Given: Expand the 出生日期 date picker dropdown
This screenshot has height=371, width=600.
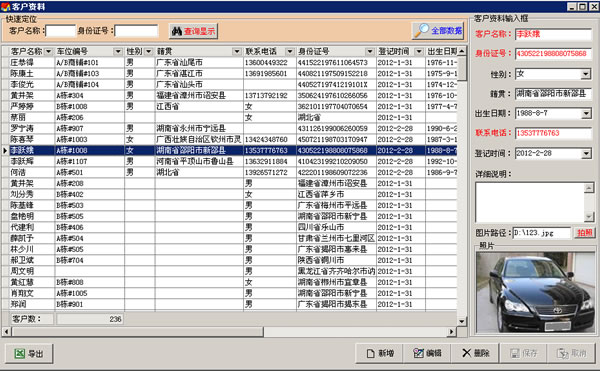Looking at the screenshot, I should (x=585, y=113).
